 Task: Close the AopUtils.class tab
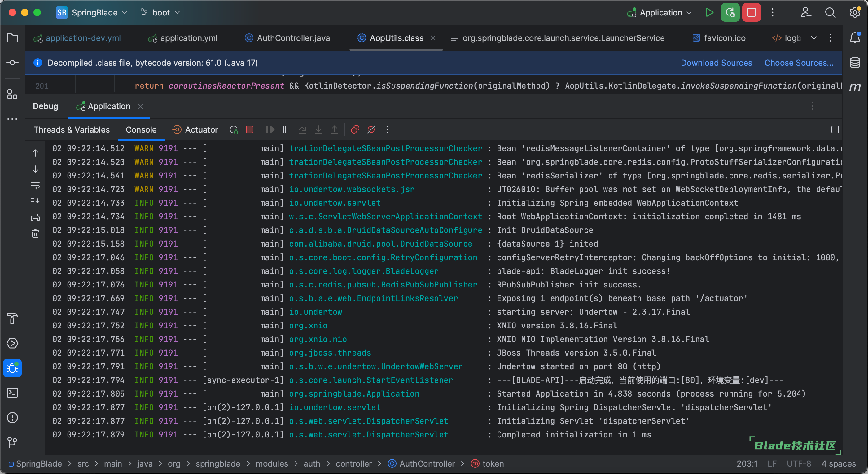pos(433,38)
